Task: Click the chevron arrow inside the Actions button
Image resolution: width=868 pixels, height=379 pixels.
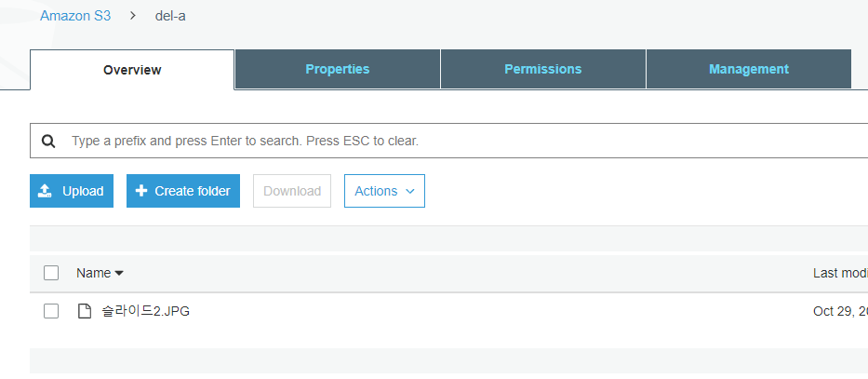Action: [x=410, y=191]
